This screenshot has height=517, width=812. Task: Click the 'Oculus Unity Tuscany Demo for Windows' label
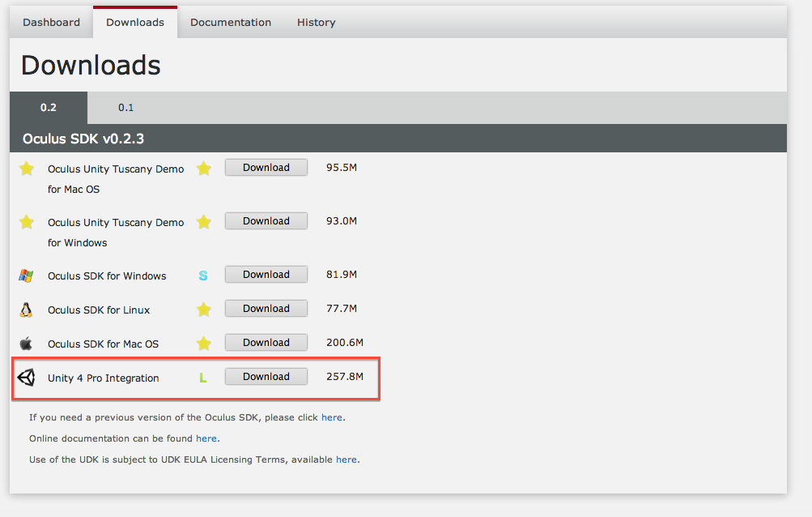[116, 233]
